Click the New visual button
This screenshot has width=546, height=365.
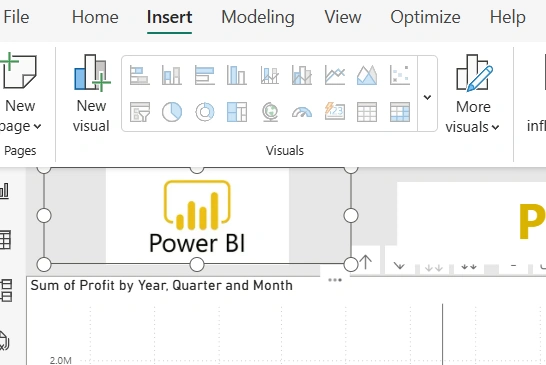(91, 94)
